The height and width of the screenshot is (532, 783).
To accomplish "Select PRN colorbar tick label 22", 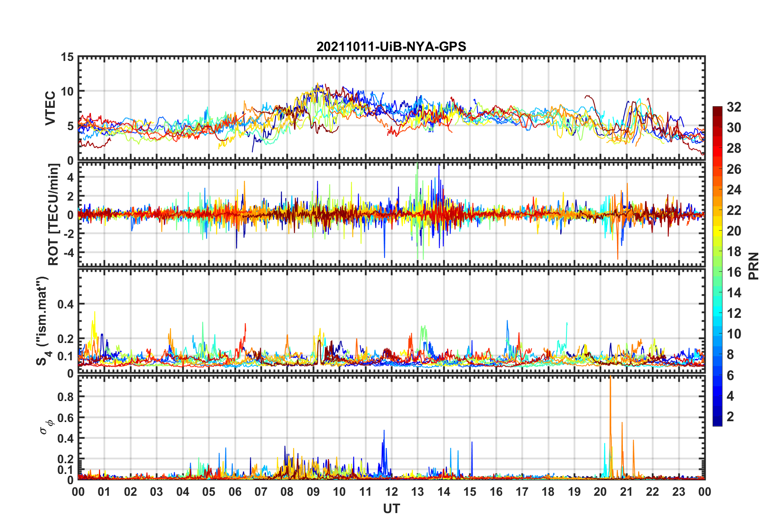I will pyautogui.click(x=734, y=210).
